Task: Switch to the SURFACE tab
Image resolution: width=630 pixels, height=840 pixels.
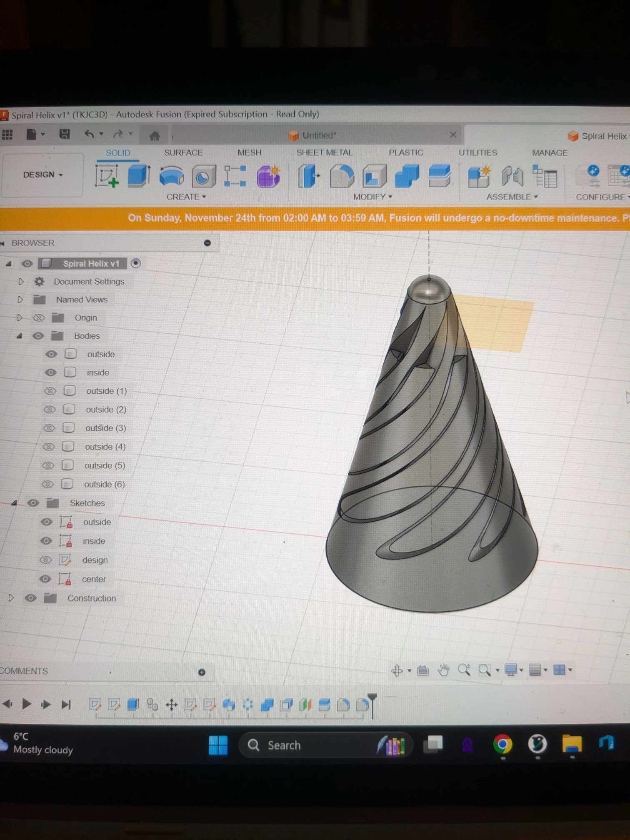Action: [183, 153]
